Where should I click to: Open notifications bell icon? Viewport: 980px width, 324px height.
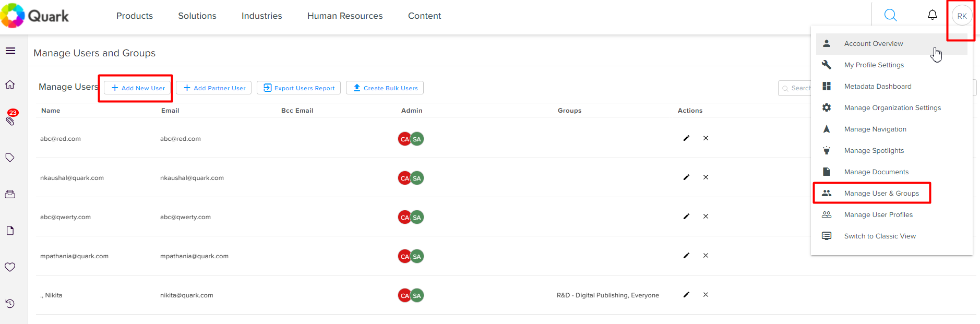tap(932, 15)
